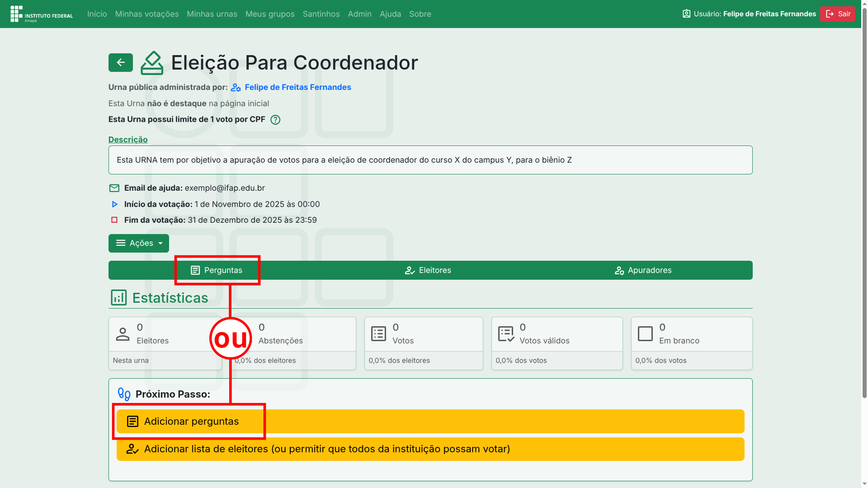The height and width of the screenshot is (488, 868).
Task: Expand the Ações dropdown menu
Action: tap(138, 243)
